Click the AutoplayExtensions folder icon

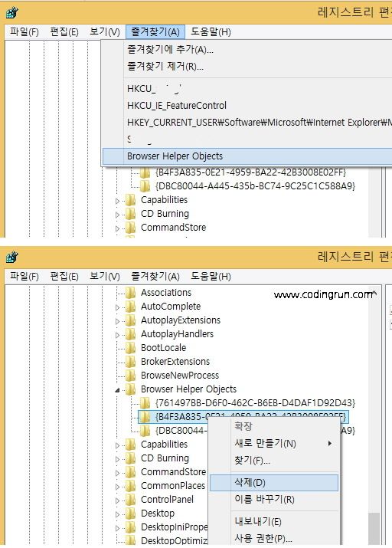click(x=131, y=320)
